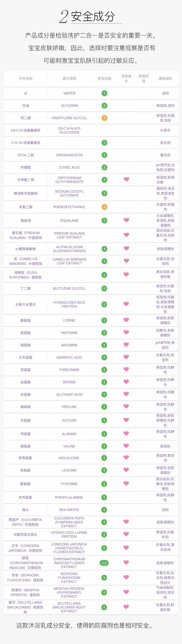Click the 中文名称 column header
Screen dimensions: 182x644
click(25, 78)
